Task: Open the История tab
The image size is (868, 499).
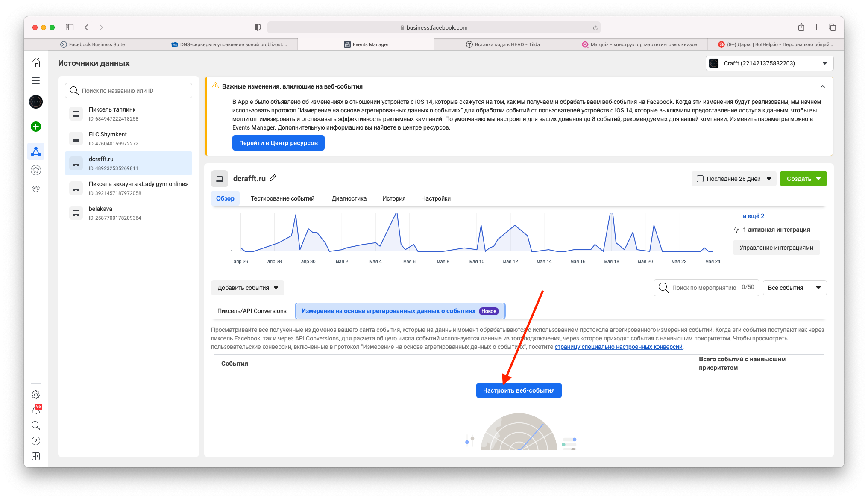Action: tap(394, 198)
